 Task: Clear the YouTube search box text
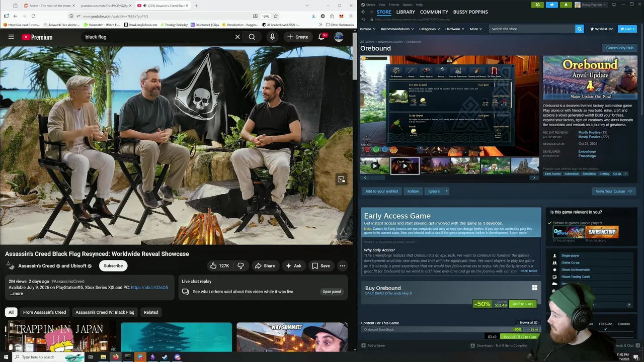tap(237, 37)
